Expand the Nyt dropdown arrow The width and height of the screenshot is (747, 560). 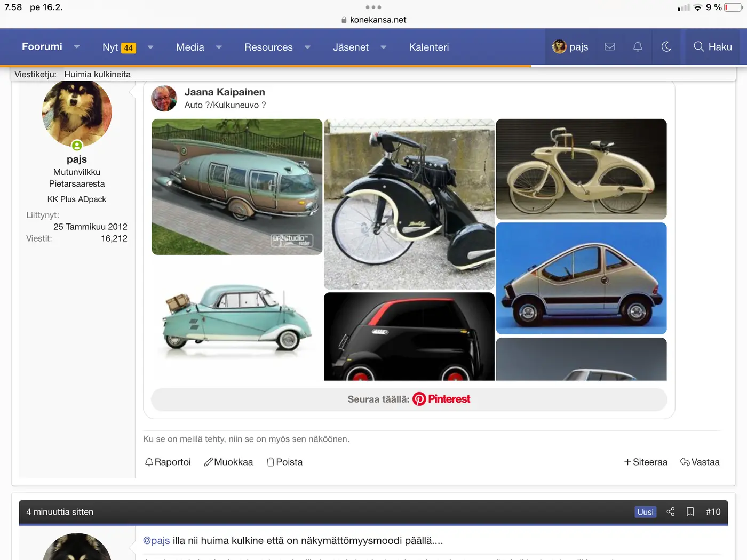tap(150, 47)
